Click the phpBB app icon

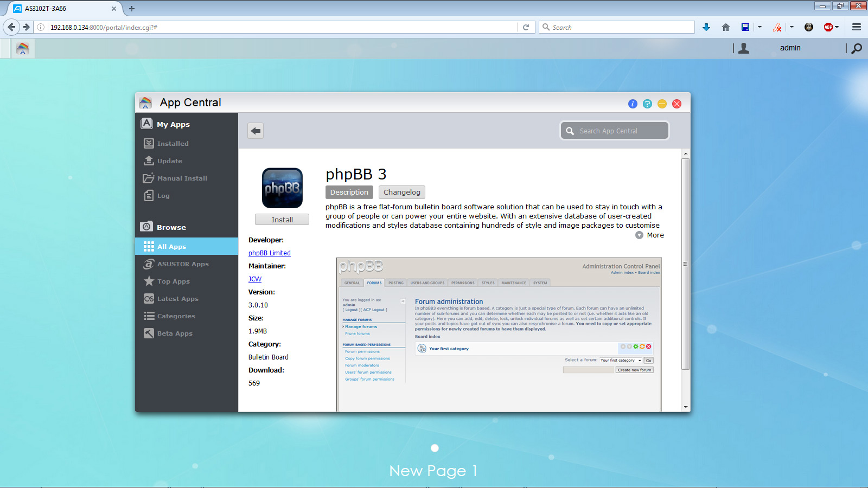[x=282, y=188]
